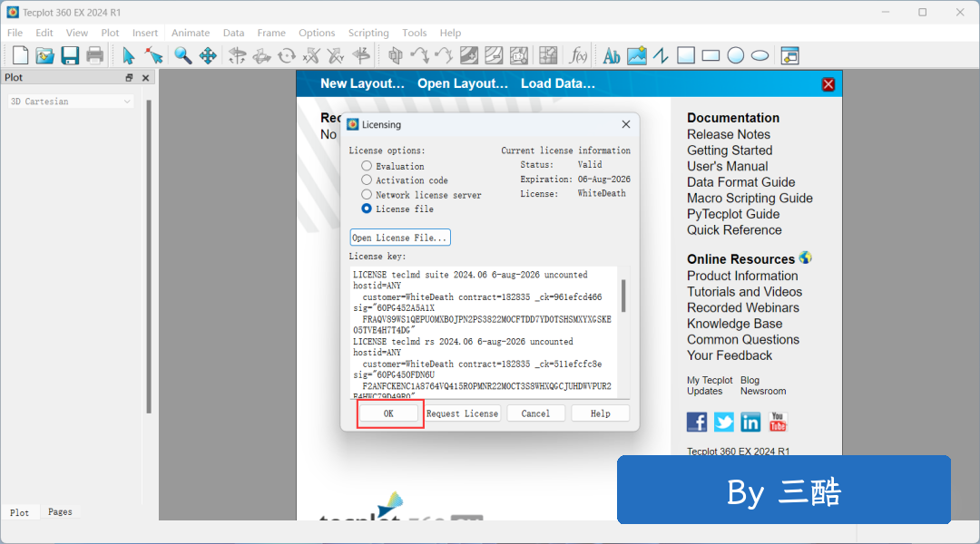980x544 pixels.
Task: Open the 3D Cartesian plot type dropdown
Action: 71,102
